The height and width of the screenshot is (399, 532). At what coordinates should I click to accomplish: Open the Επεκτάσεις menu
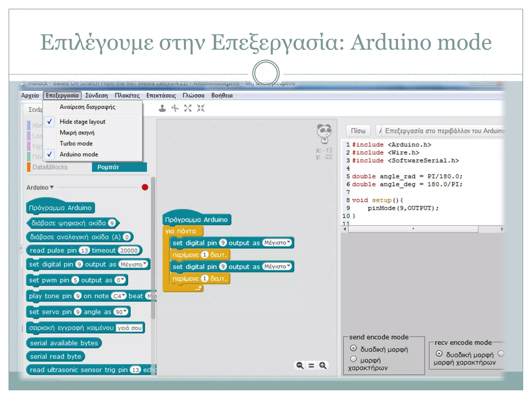[x=161, y=95]
